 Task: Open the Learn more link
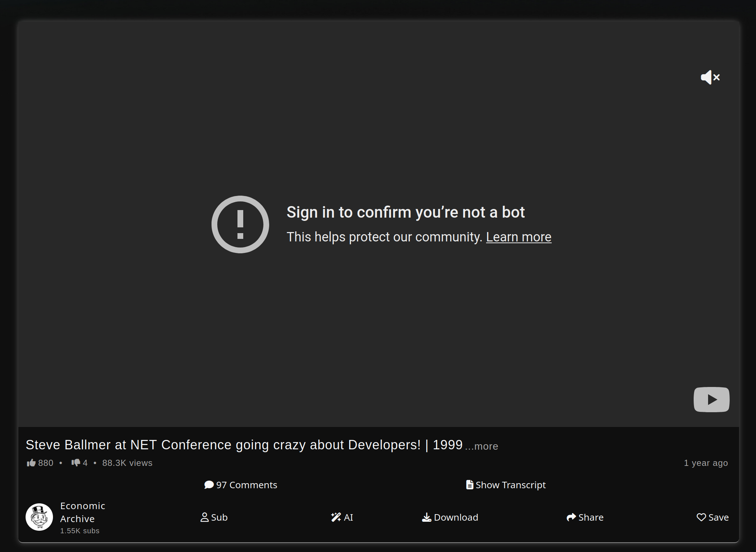tap(519, 237)
